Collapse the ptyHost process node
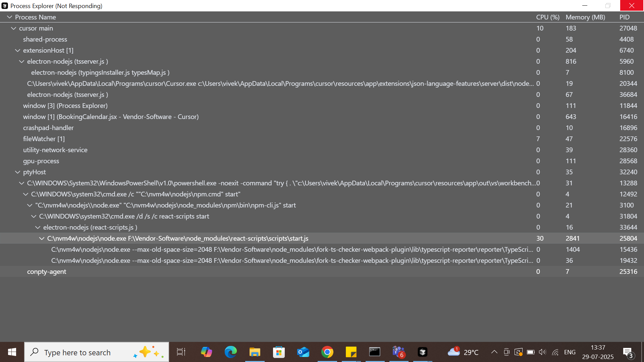Image resolution: width=644 pixels, height=362 pixels. coord(17,172)
